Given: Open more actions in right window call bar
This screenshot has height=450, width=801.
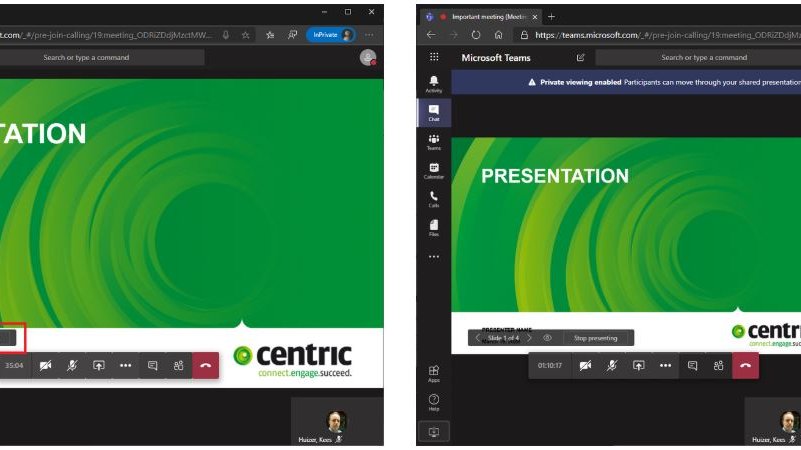Looking at the screenshot, I should coord(665,365).
